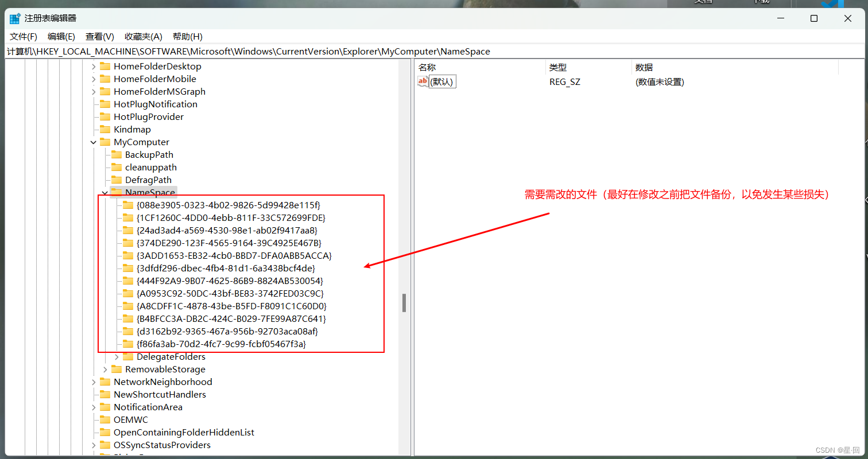Open the 帮助(H) menu

pos(188,36)
